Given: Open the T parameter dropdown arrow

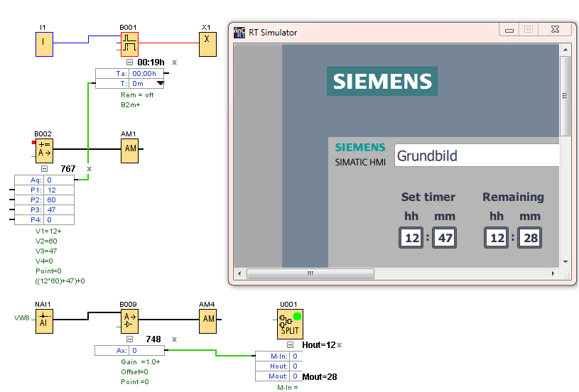Looking at the screenshot, I should [x=160, y=83].
